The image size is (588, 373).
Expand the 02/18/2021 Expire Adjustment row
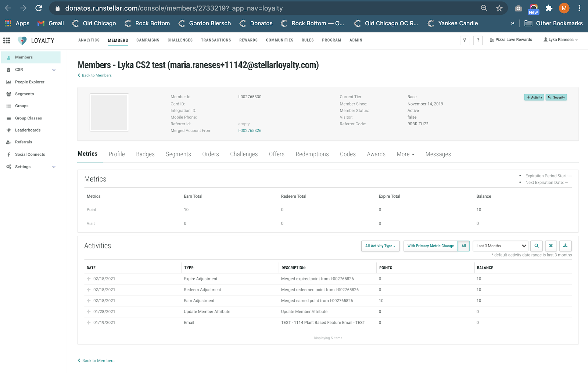pos(89,279)
